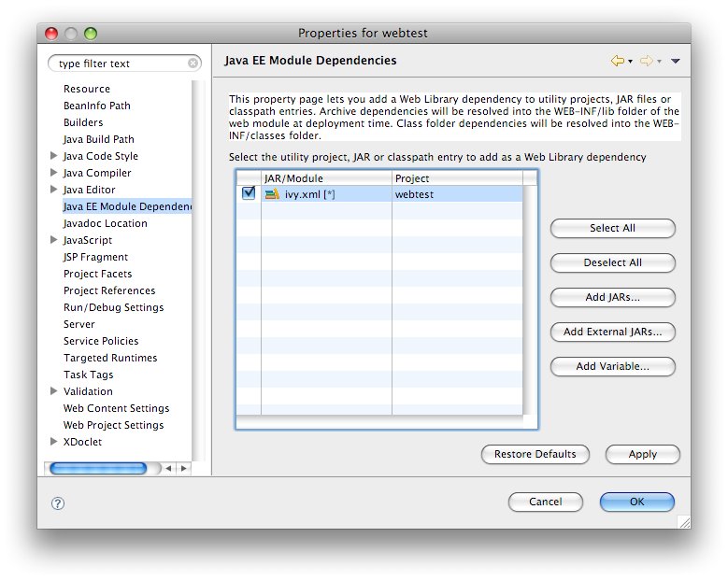Expand the XDoclet tree node
This screenshot has width=728, height=580.
coord(53,442)
